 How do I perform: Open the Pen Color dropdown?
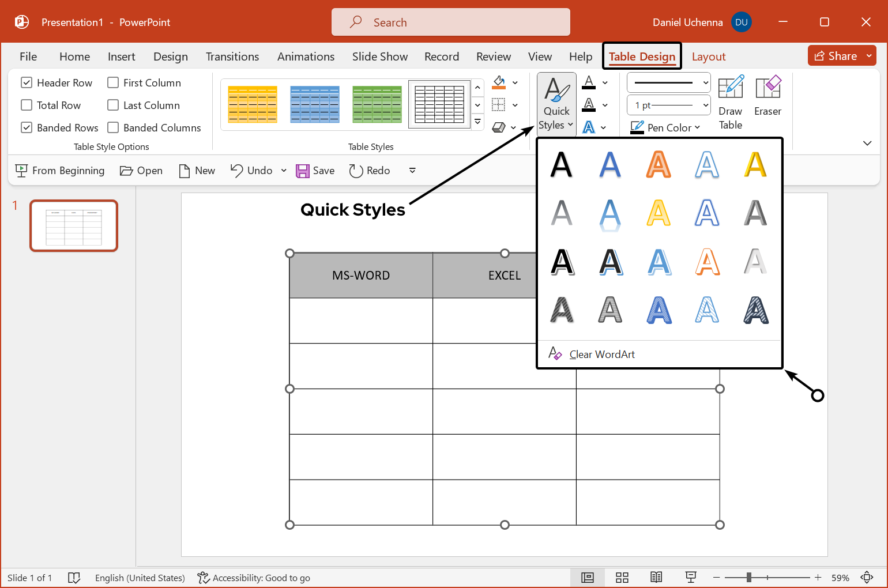click(x=697, y=128)
